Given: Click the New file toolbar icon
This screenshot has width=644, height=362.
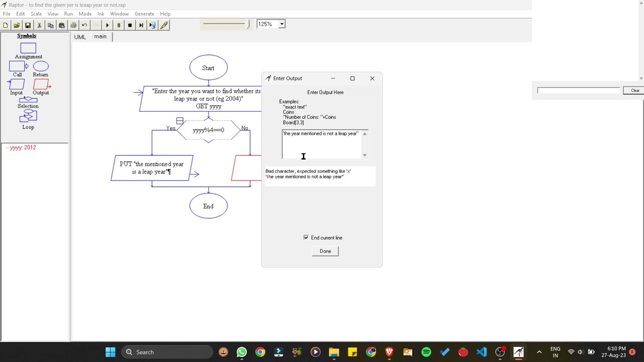Looking at the screenshot, I should [x=6, y=25].
